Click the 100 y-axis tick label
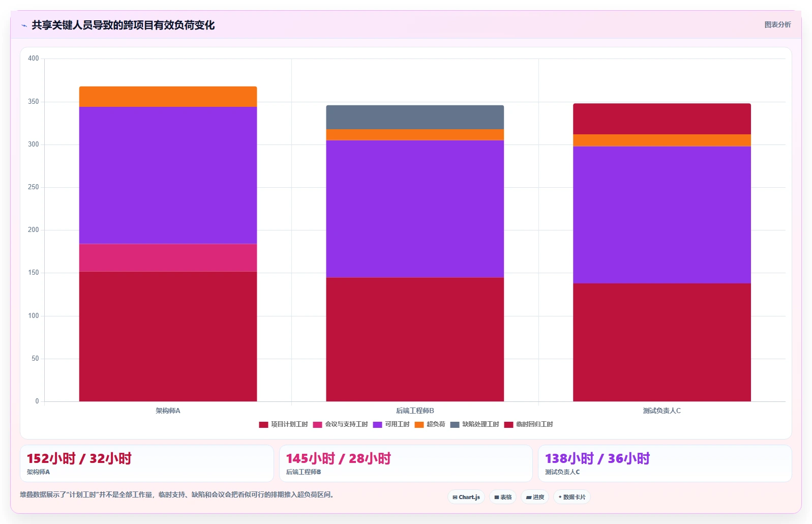 [34, 316]
